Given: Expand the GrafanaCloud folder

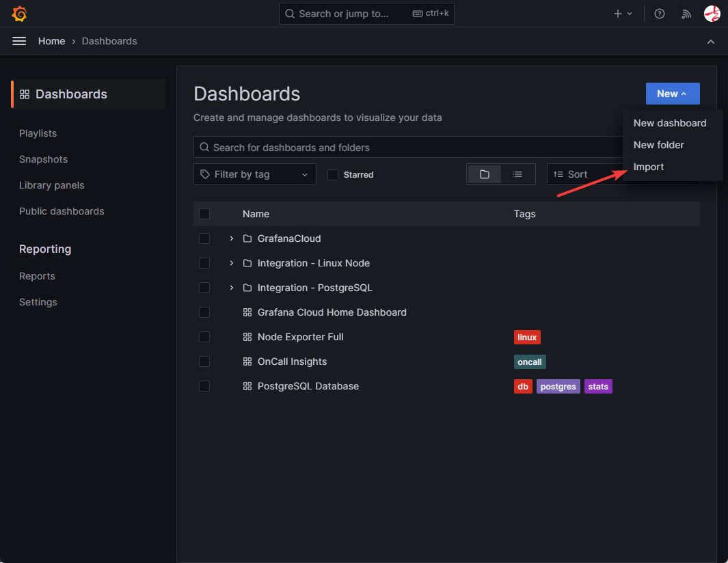Looking at the screenshot, I should (231, 238).
